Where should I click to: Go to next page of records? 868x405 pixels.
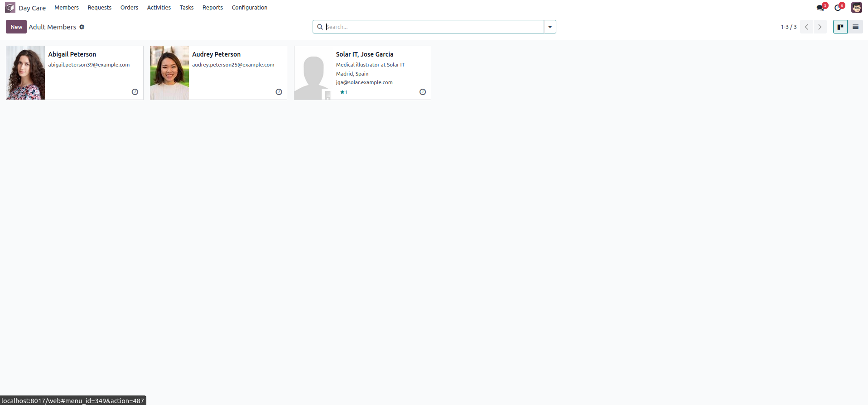pos(820,27)
